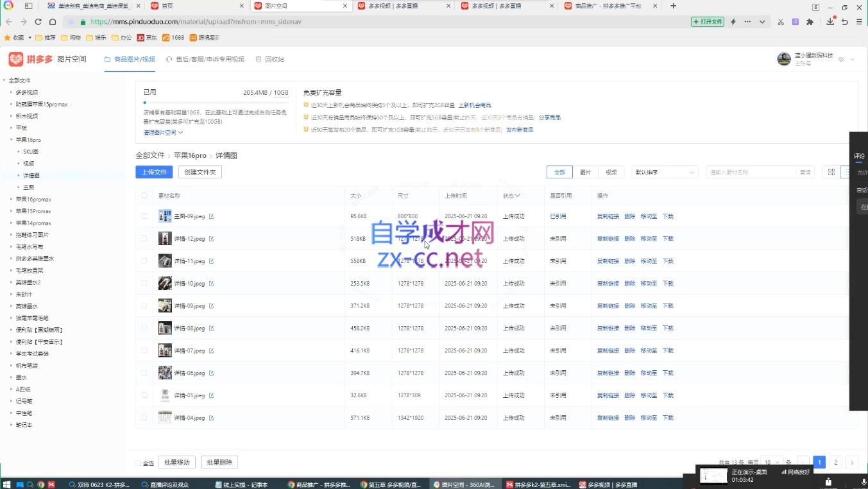Screen dimensions: 868x489
Task: Click 复制链接 for 主图-09.jpeg
Action: click(608, 216)
